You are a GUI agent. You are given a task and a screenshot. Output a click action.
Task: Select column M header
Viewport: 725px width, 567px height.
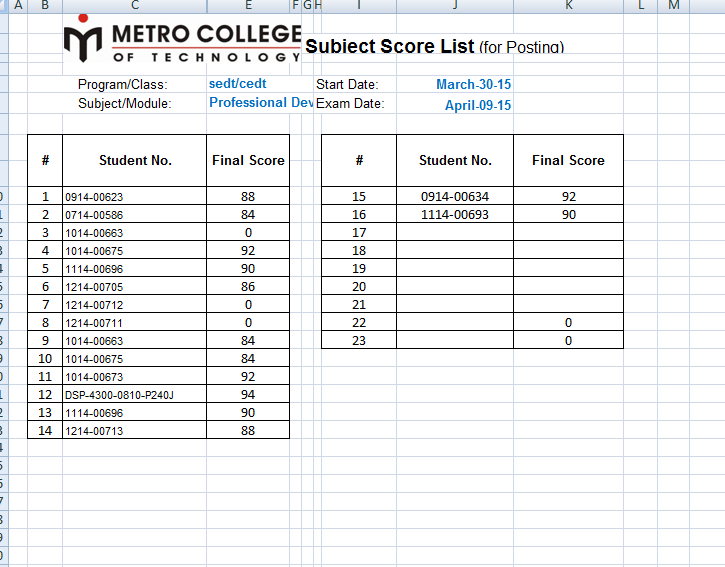pyautogui.click(x=674, y=5)
